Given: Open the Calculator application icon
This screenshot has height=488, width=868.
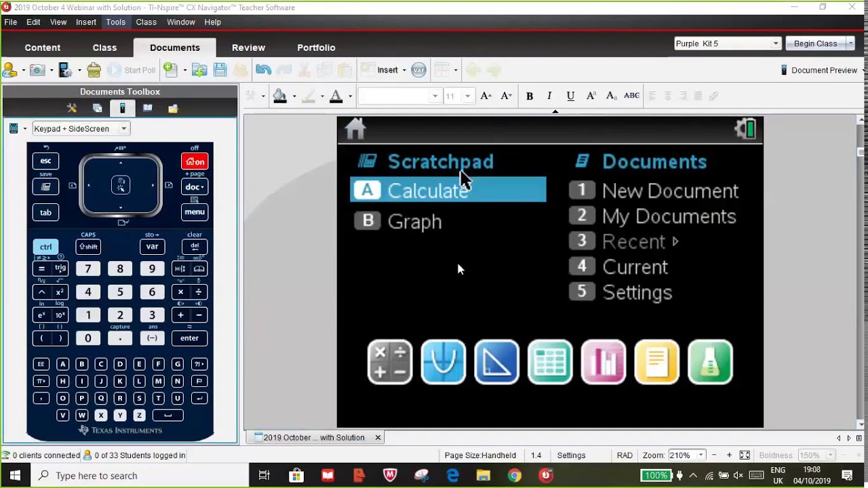Looking at the screenshot, I should (390, 362).
